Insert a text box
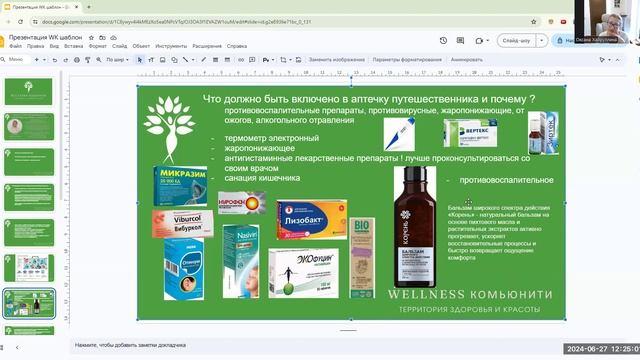 (151, 60)
